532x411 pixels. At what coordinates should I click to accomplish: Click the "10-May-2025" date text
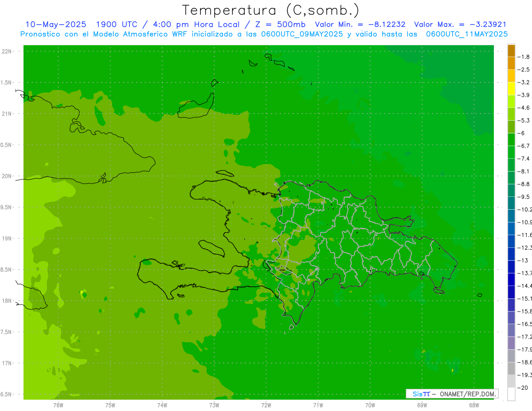pos(56,24)
